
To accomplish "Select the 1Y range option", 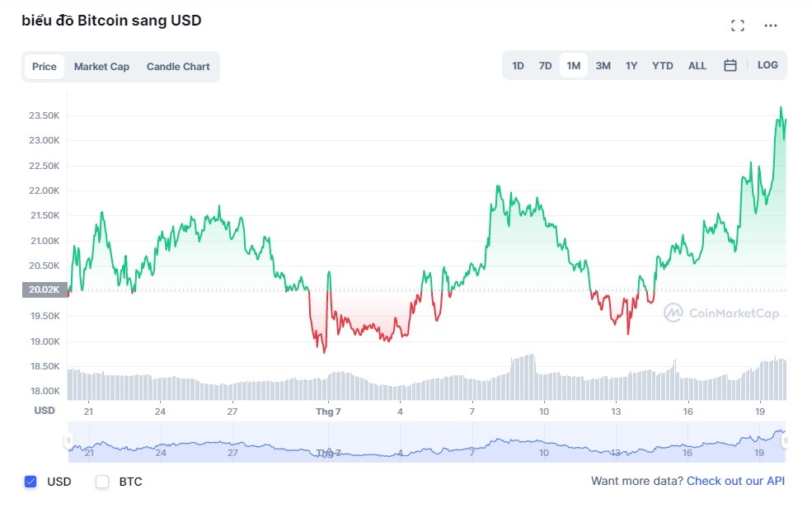I will [631, 64].
